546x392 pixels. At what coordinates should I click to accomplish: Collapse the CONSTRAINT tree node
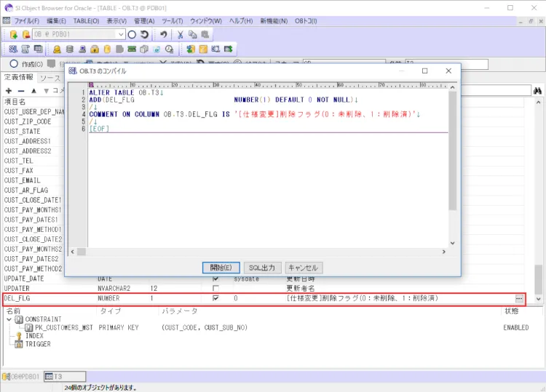9,319
